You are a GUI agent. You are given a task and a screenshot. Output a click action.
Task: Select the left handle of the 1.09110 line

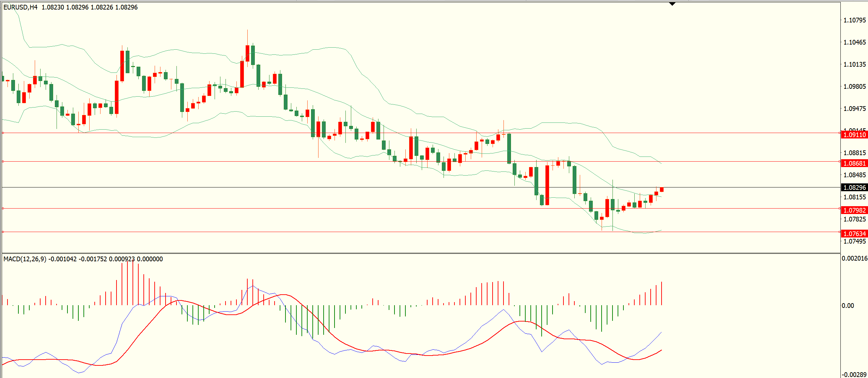(3, 133)
